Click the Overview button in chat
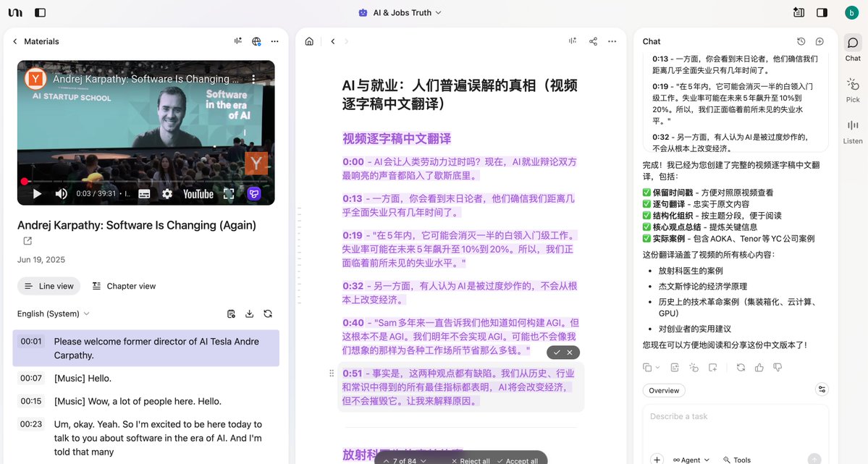This screenshot has width=868, height=464. coord(664,390)
